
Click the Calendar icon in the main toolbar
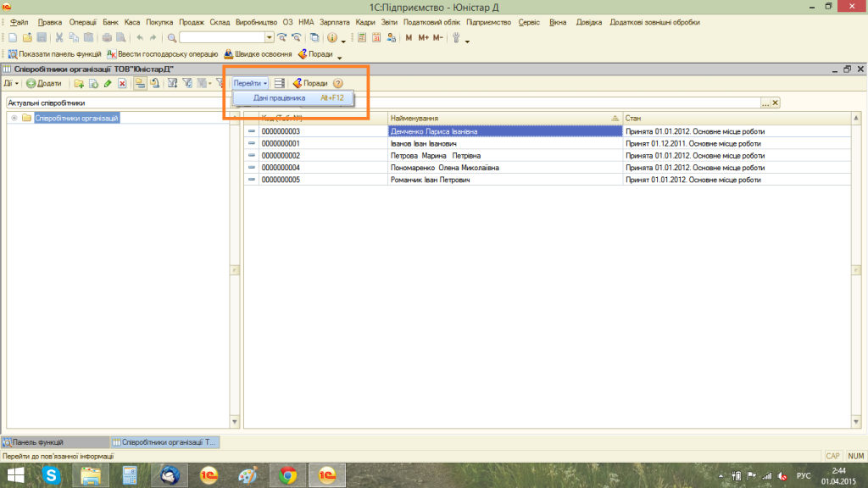pos(376,37)
